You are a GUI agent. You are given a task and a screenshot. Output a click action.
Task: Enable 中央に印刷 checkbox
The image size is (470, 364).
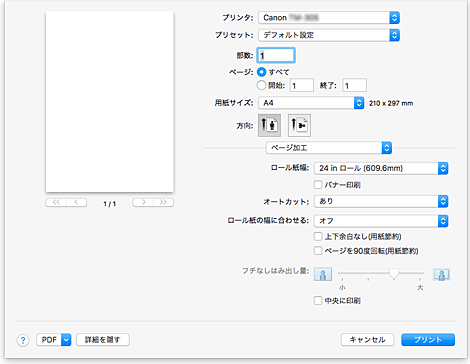tap(318, 300)
